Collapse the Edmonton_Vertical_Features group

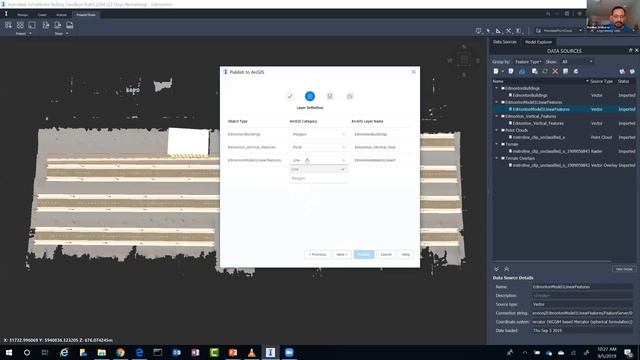click(497, 116)
